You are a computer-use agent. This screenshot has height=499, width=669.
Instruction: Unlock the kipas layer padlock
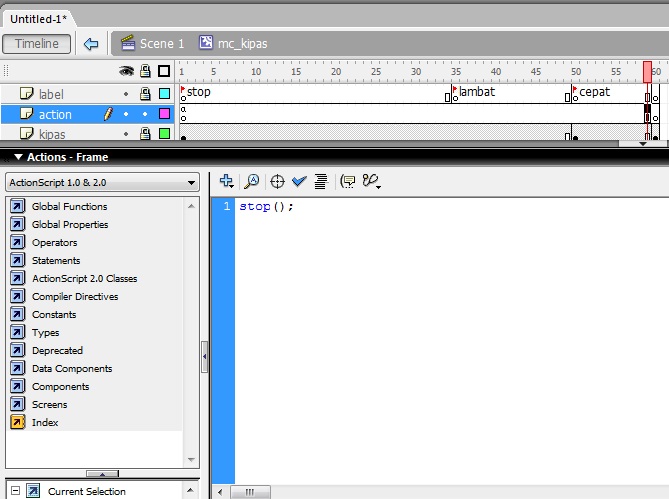(x=145, y=133)
